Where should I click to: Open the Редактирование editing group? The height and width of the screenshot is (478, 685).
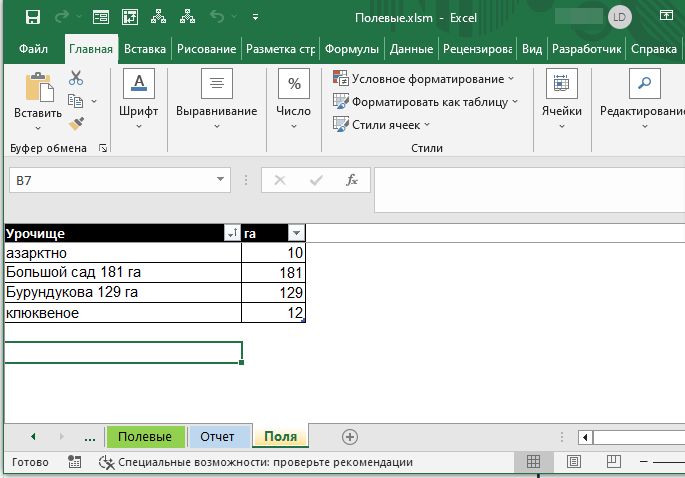click(x=642, y=99)
